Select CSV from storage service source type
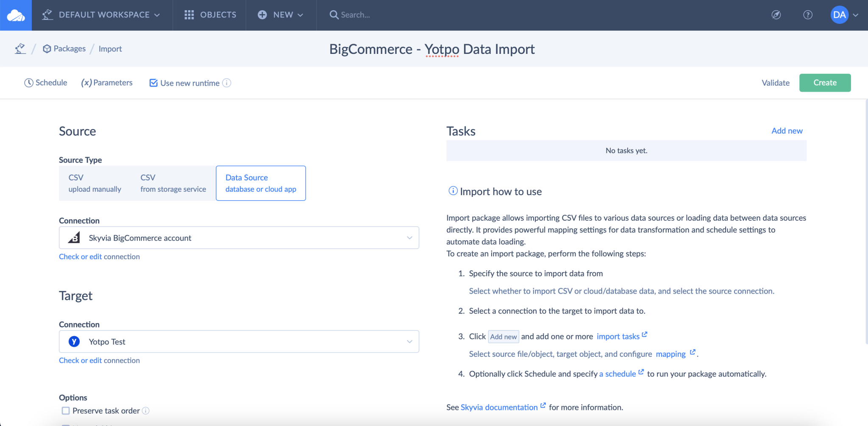868x426 pixels. 173,183
